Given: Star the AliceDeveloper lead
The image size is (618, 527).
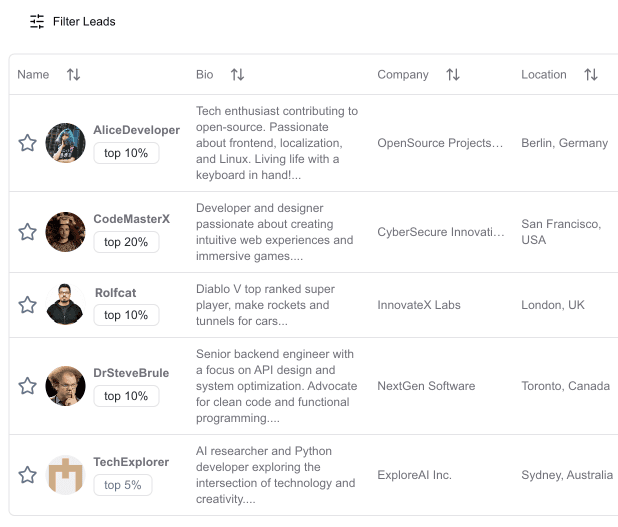Looking at the screenshot, I should (28, 143).
